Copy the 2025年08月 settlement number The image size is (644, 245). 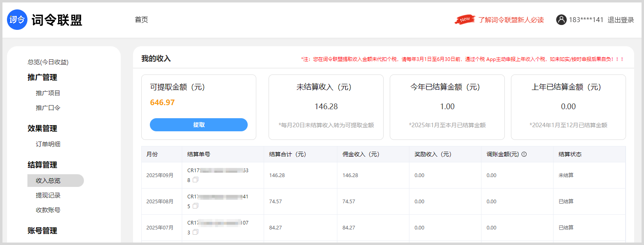(196, 206)
